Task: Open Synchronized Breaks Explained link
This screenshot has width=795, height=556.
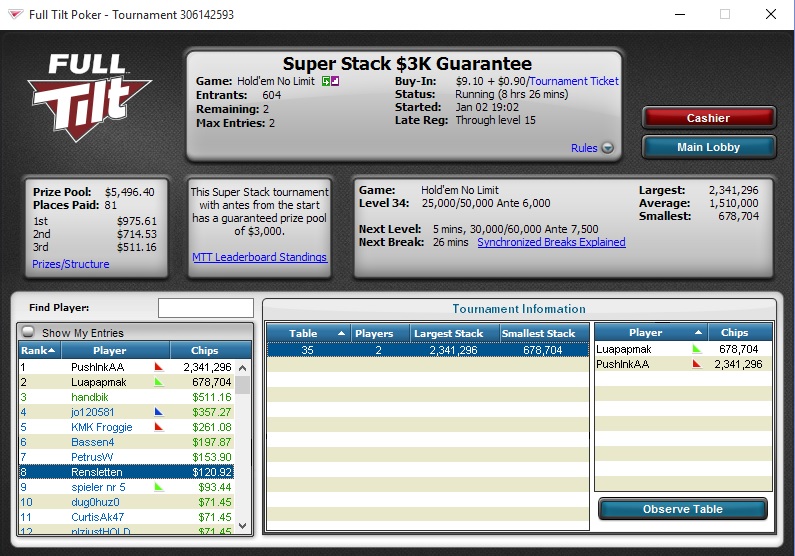Action: (551, 242)
